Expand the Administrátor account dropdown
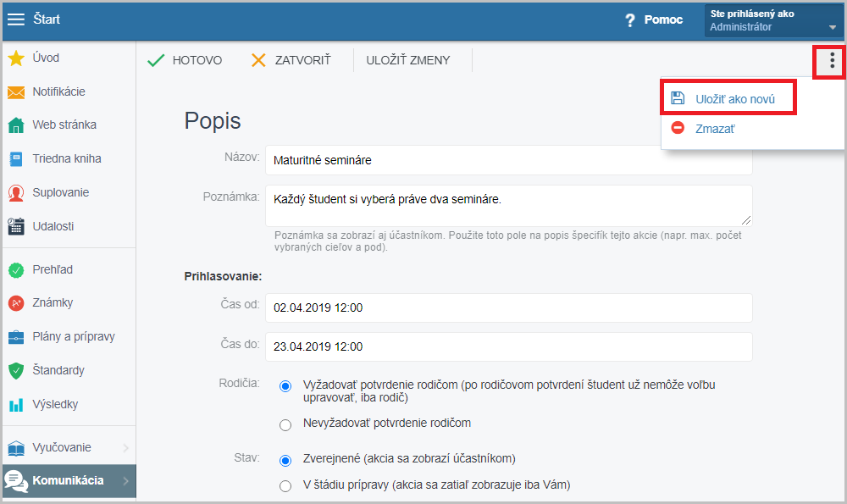847x504 pixels. click(773, 20)
